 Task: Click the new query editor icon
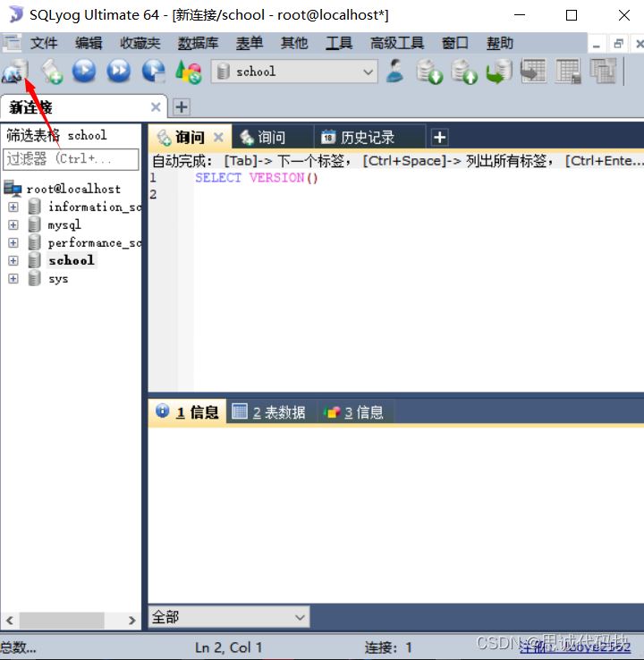click(50, 72)
